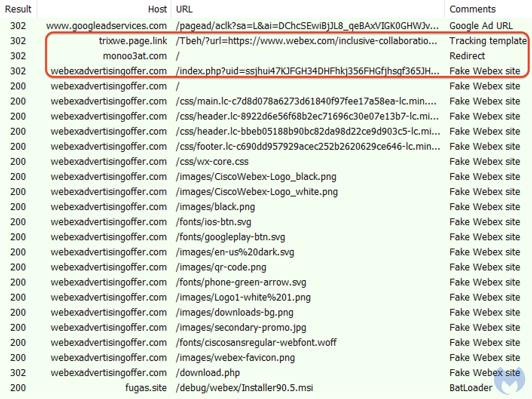Select the ciscosansregular-webfont.woff request
The width and height of the screenshot is (532, 399).
[x=256, y=342]
